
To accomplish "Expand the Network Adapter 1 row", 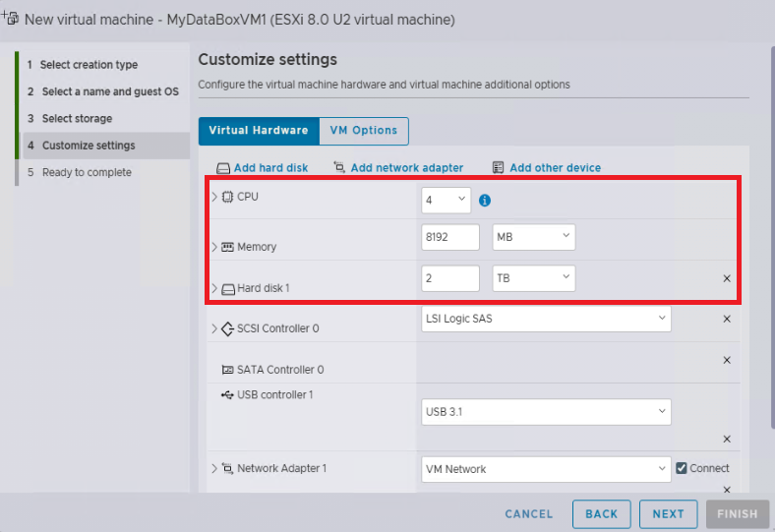I will pyautogui.click(x=214, y=468).
